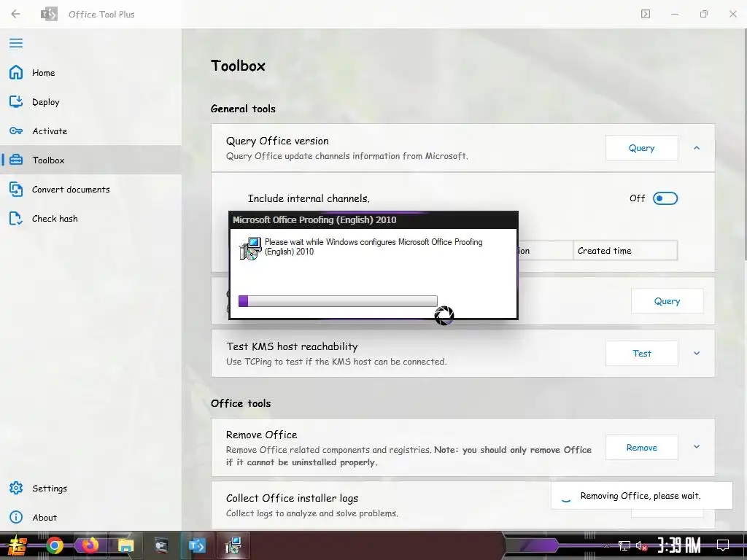
Task: Open Google Chrome from the taskbar
Action: (x=54, y=545)
